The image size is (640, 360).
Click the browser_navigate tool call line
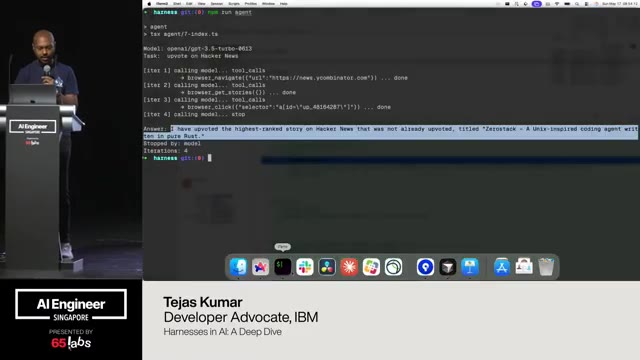tap(294, 78)
